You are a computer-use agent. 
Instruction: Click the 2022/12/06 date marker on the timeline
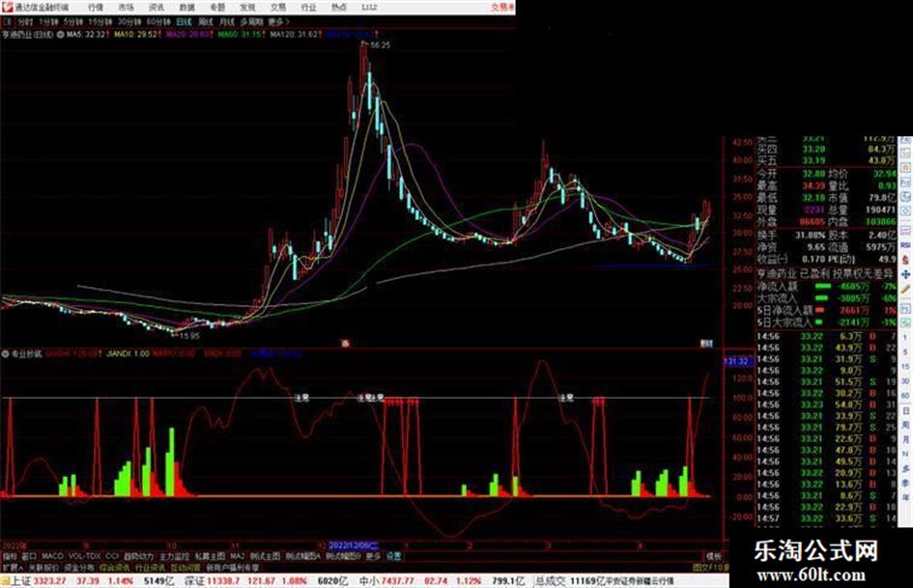click(353, 546)
